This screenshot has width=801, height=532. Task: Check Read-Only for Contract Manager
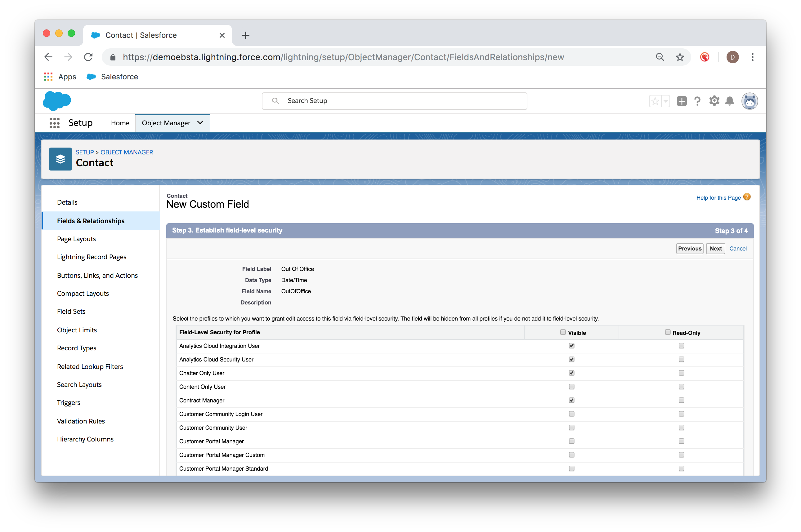point(681,400)
